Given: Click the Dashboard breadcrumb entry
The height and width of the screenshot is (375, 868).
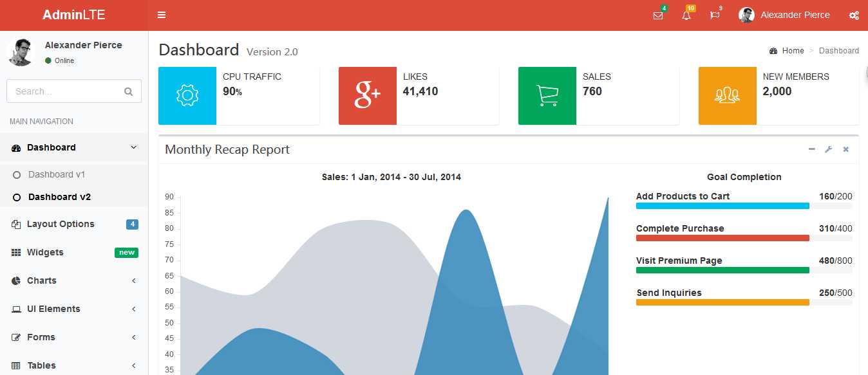Looking at the screenshot, I should 839,51.
